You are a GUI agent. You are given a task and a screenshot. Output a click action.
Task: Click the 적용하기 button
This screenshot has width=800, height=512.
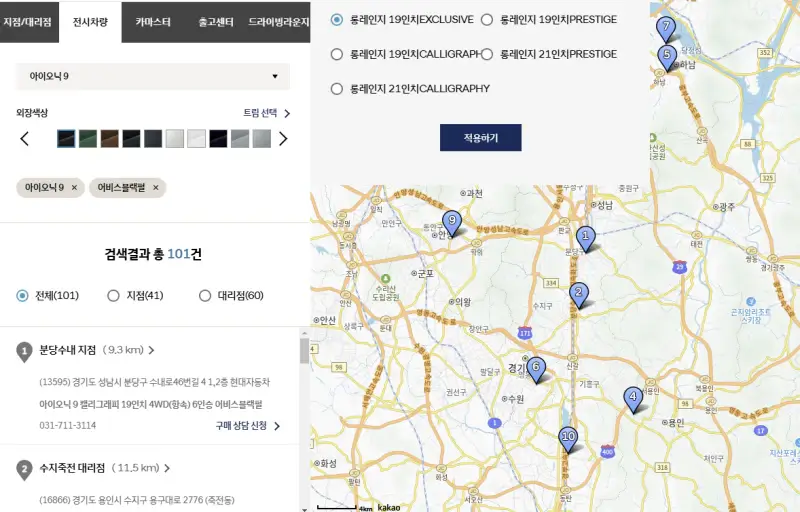pyautogui.click(x=481, y=138)
